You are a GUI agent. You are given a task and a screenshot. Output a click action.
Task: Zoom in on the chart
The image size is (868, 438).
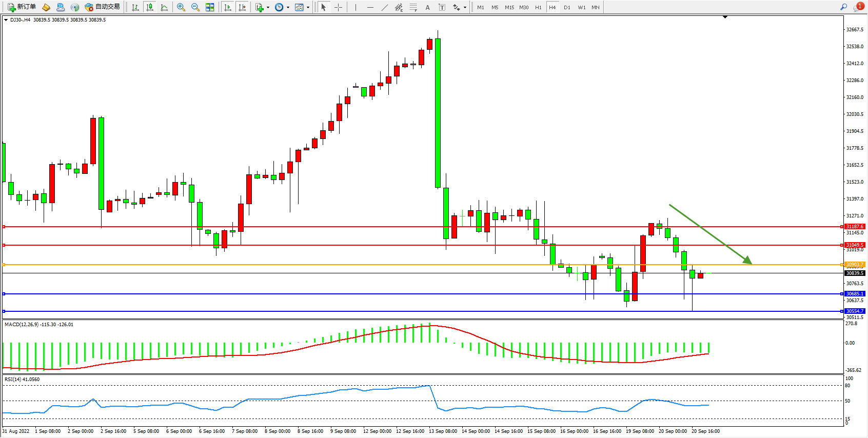pyautogui.click(x=181, y=7)
